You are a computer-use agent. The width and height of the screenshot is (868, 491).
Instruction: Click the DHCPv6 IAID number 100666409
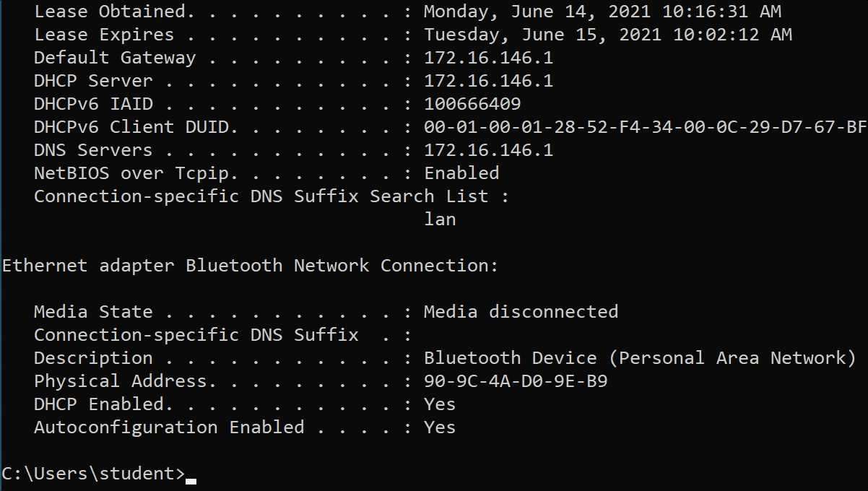click(x=472, y=104)
